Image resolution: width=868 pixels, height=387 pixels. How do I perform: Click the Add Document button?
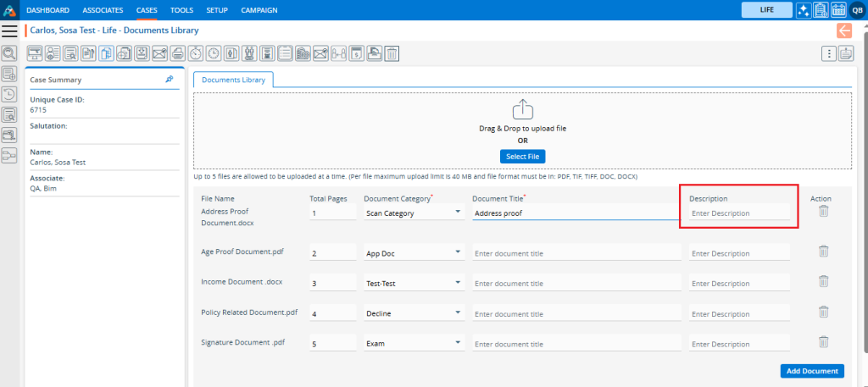pos(811,371)
